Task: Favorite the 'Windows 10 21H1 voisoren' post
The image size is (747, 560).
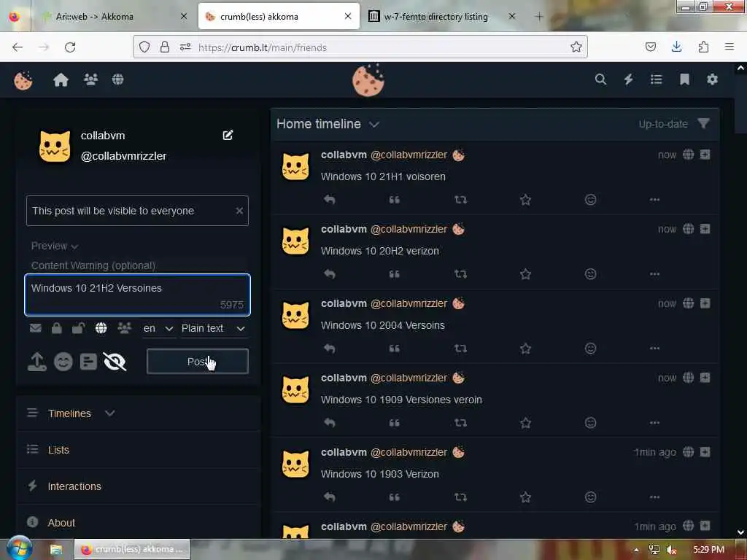Action: click(525, 200)
